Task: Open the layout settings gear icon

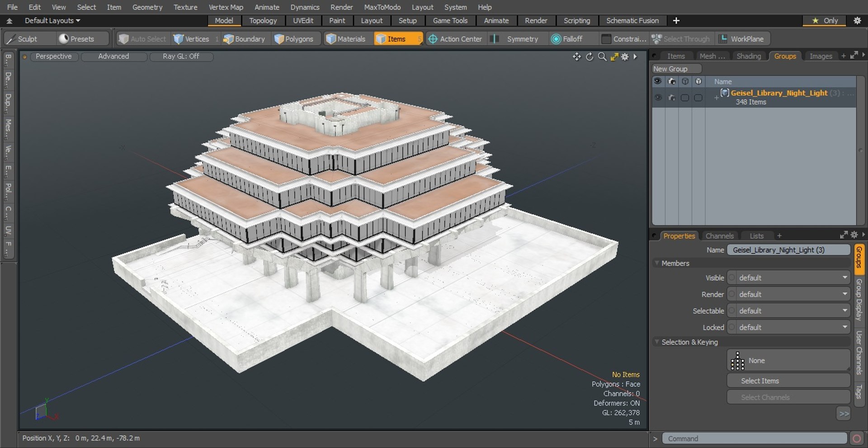Action: pyautogui.click(x=857, y=21)
